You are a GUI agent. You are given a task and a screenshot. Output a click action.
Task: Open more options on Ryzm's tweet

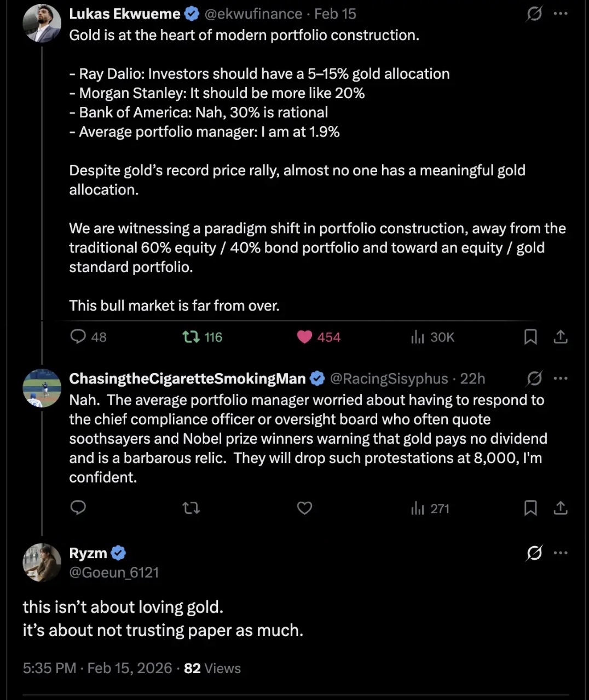pos(561,553)
